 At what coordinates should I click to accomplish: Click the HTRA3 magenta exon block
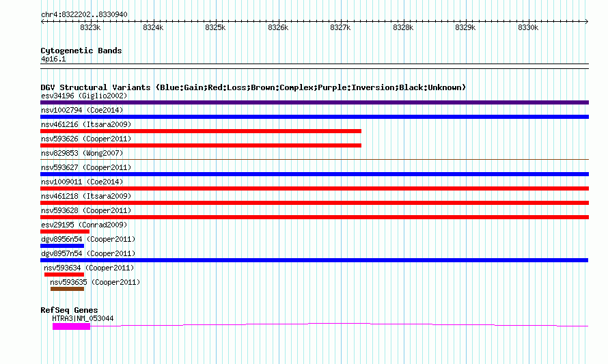(x=71, y=326)
